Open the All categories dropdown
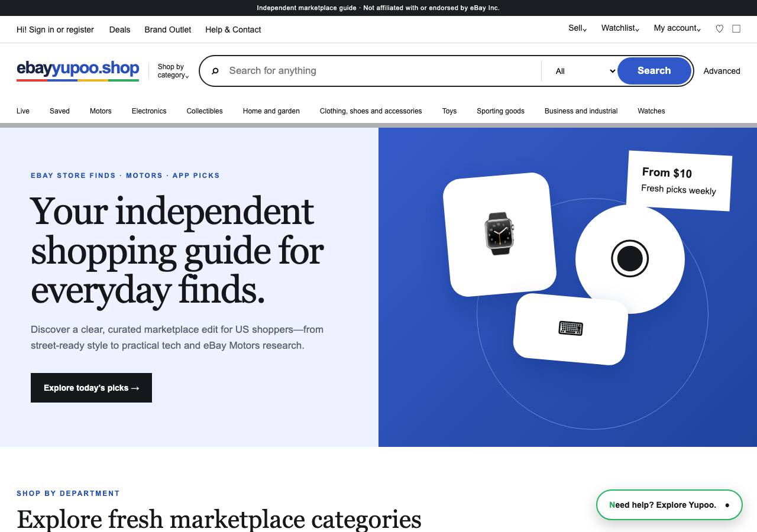This screenshot has height=532, width=757. (585, 71)
